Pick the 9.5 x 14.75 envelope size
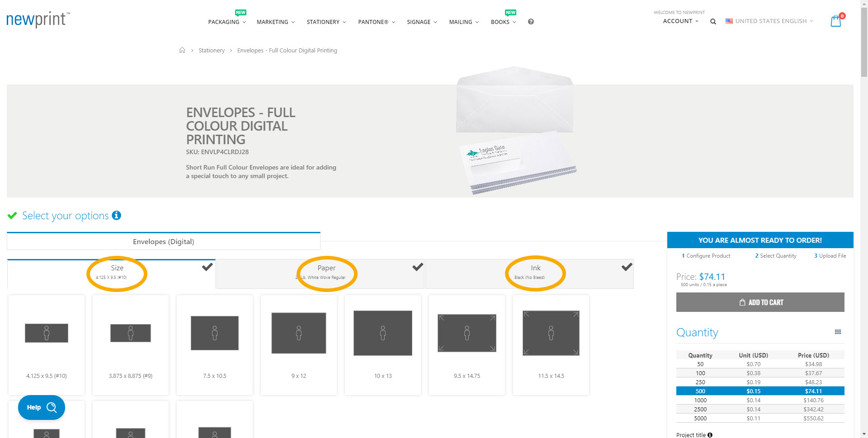 467,345
